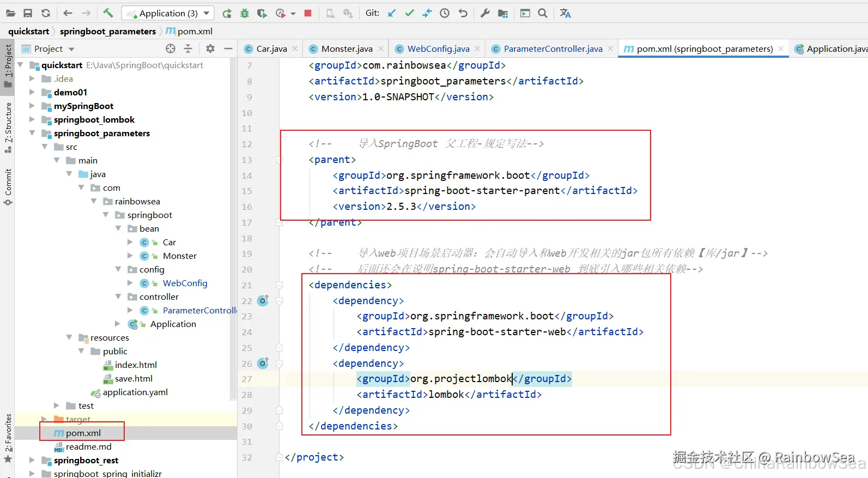Toggle the Structure side tool window
868x478 pixels.
tap(8, 128)
